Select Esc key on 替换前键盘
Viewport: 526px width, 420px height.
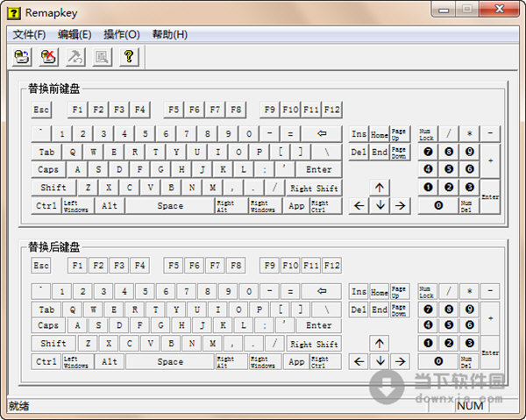[x=41, y=110]
